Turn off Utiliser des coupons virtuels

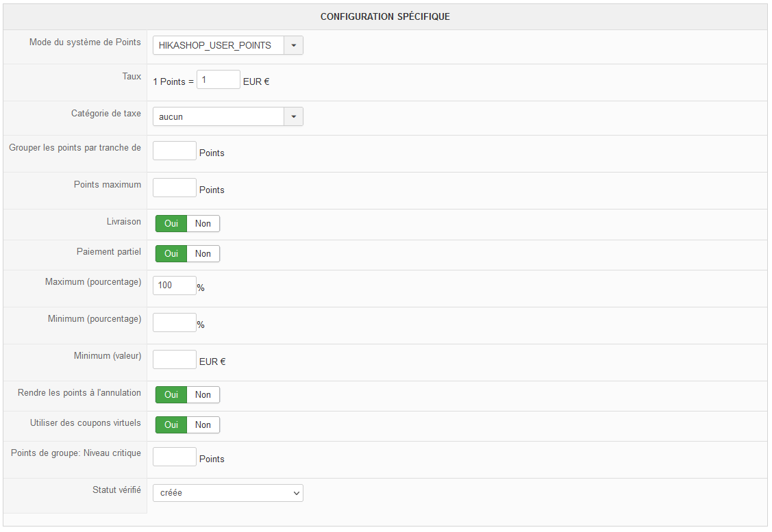(203, 425)
